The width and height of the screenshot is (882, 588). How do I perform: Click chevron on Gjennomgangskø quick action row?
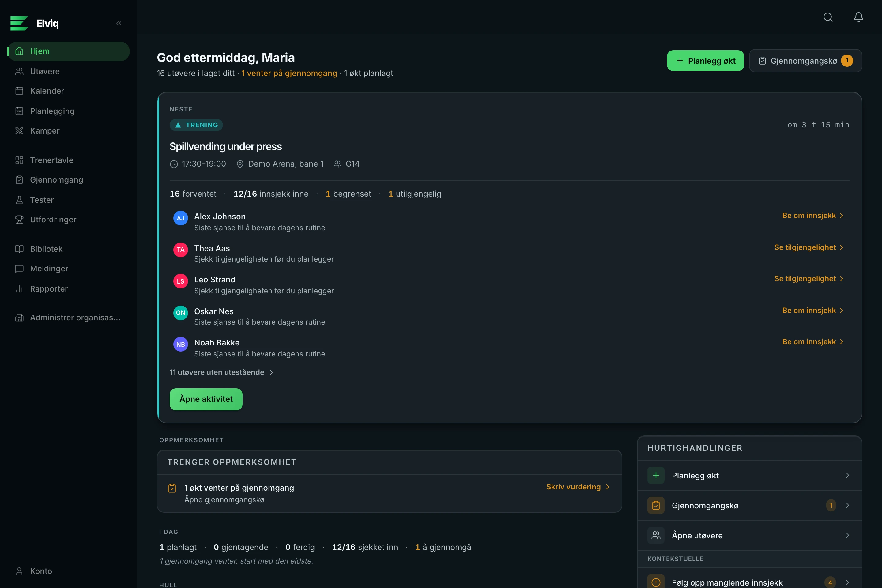(x=847, y=506)
